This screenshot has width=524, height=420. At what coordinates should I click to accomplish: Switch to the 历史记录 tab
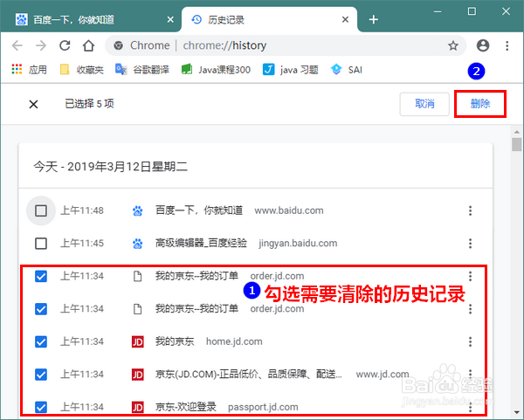269,19
